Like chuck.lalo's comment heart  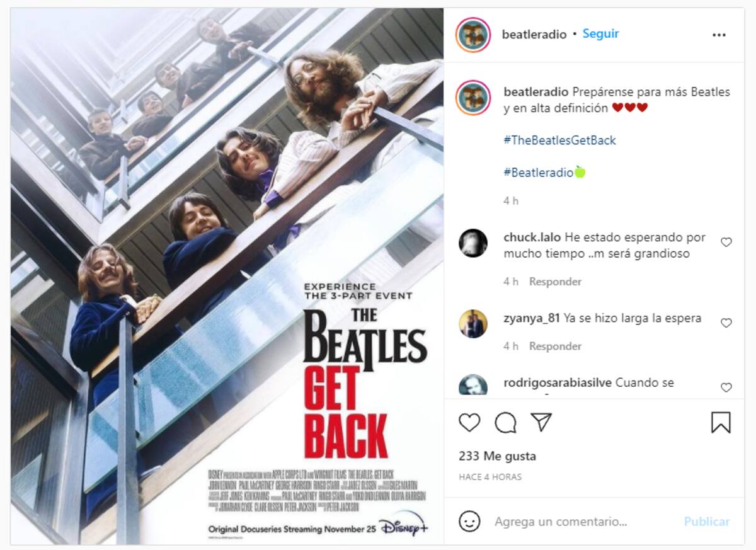click(726, 242)
